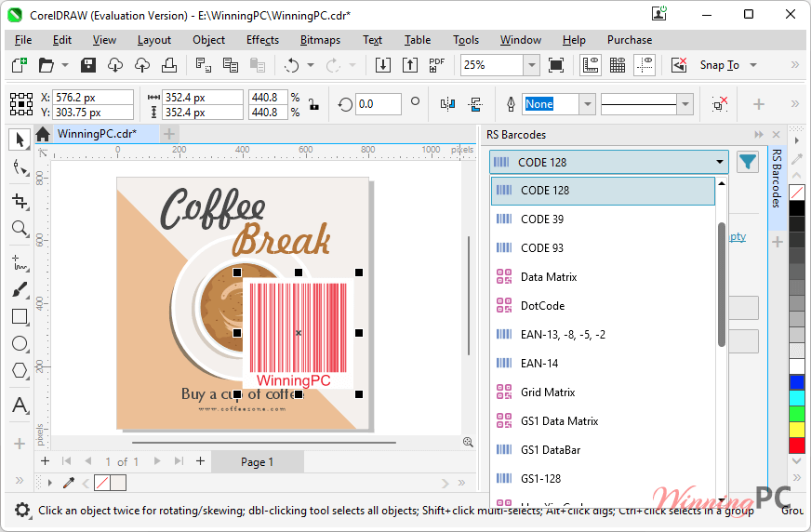Select the Artistic Media brush tool

coord(20,289)
